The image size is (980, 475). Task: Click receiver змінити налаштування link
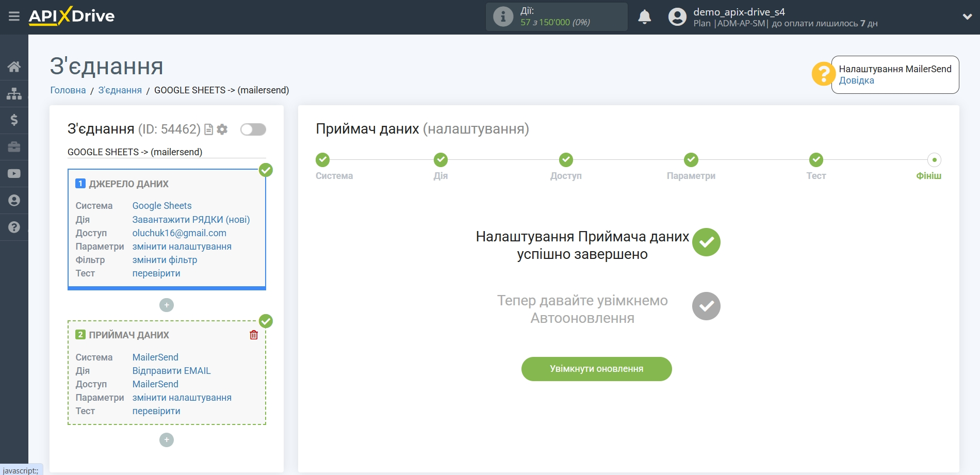(x=182, y=398)
